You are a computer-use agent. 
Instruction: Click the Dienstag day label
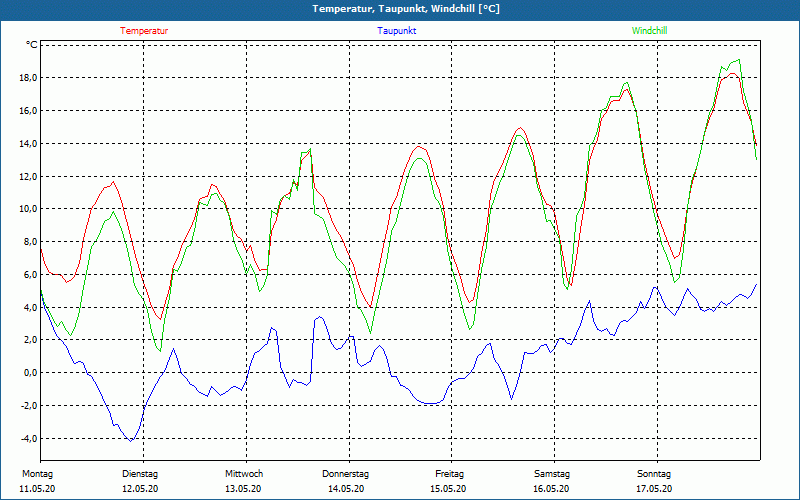[140, 474]
